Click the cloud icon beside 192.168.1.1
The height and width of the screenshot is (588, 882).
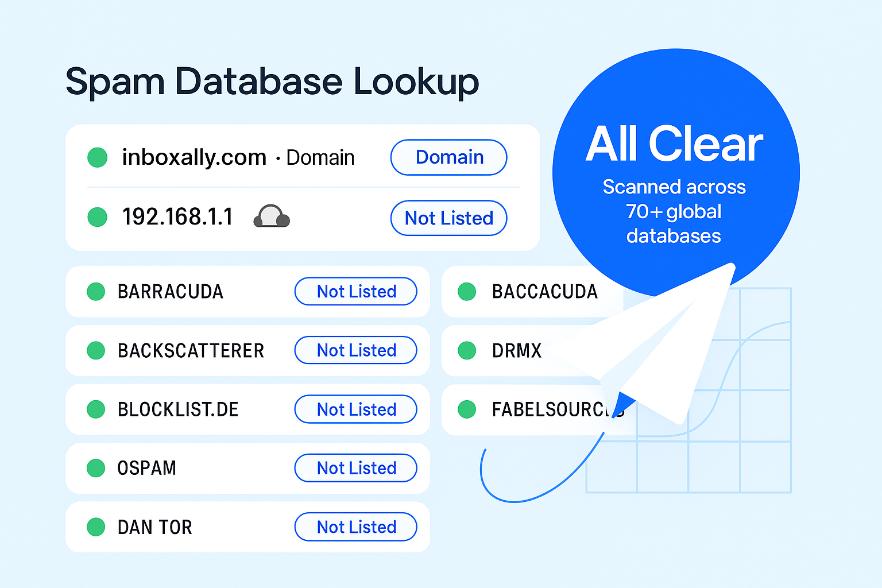(x=271, y=217)
